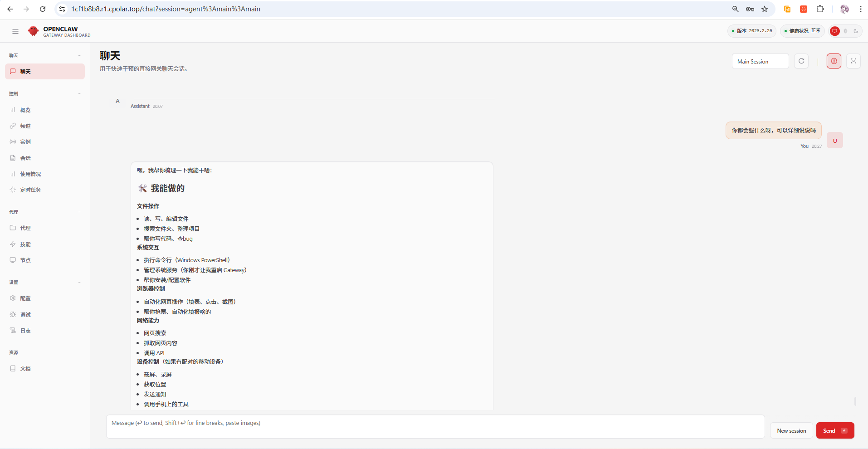The height and width of the screenshot is (449, 868).
Task: Switch to light theme via sun icon
Action: [x=845, y=31]
